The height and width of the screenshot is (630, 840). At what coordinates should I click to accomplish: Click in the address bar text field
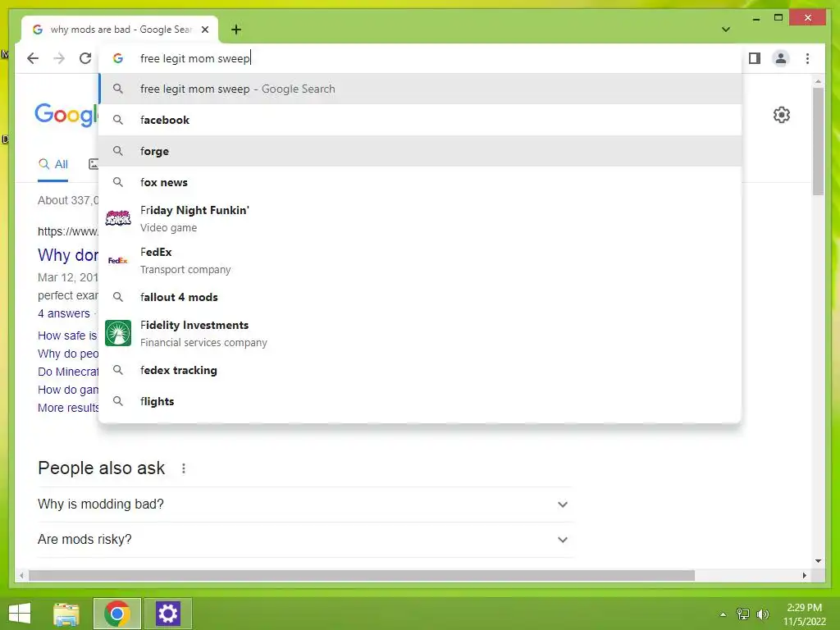(x=421, y=58)
